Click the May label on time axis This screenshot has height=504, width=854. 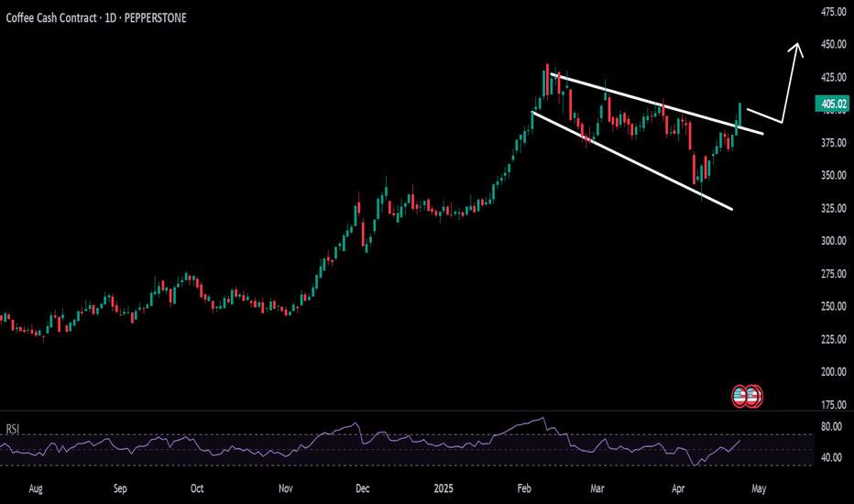(x=759, y=488)
